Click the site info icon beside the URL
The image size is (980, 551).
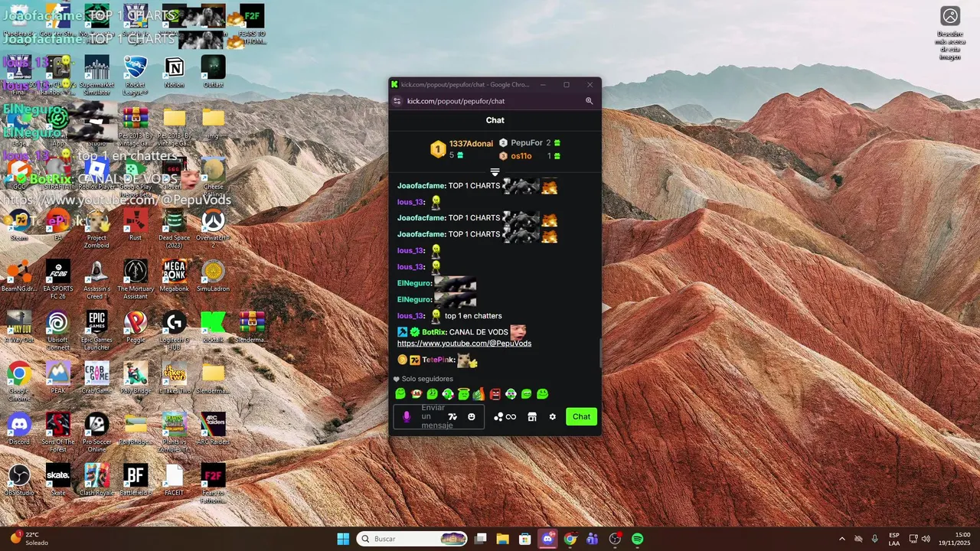point(397,101)
